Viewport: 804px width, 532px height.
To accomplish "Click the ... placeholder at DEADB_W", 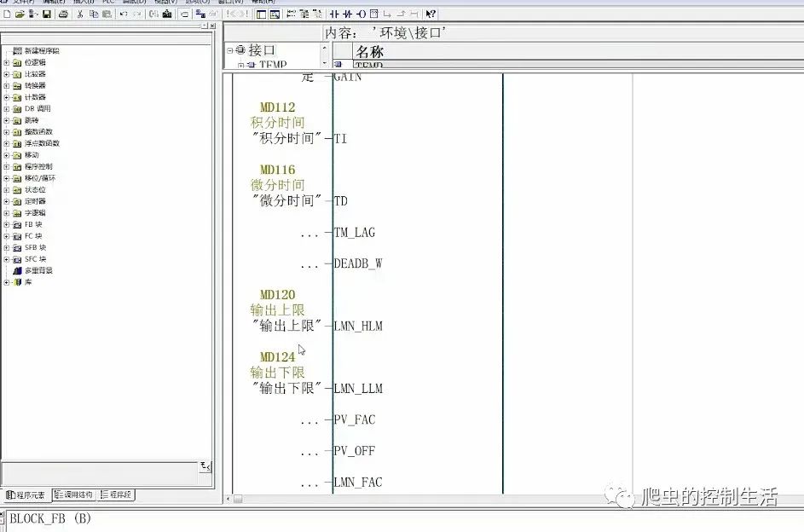I will pos(309,266).
